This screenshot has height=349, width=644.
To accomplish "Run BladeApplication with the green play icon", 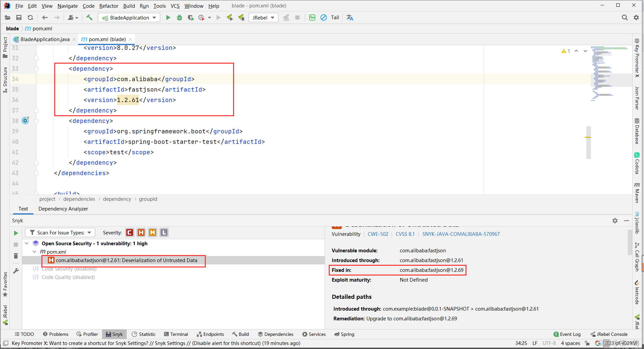I will click(x=168, y=18).
